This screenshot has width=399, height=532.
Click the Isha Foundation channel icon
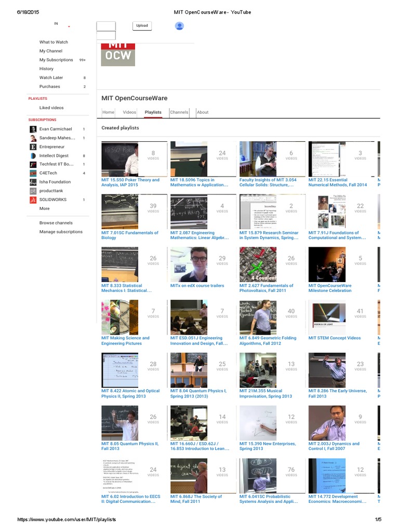(x=33, y=182)
